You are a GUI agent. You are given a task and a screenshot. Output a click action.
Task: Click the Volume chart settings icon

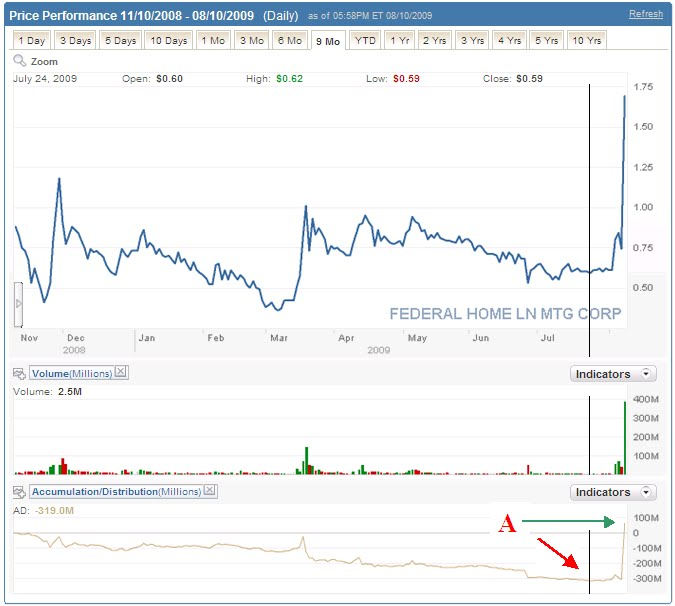tap(19, 373)
